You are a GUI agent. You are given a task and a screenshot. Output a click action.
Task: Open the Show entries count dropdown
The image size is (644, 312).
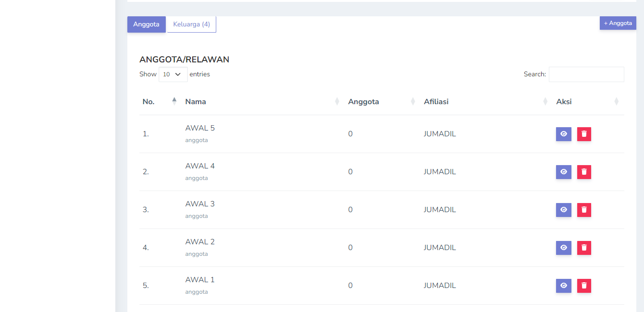click(x=173, y=74)
